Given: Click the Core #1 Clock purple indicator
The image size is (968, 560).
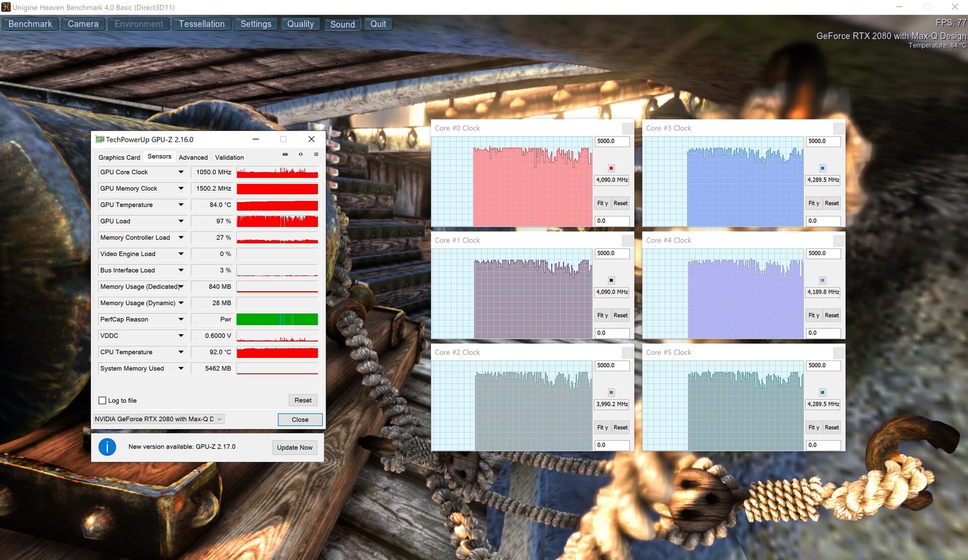Looking at the screenshot, I should tap(611, 280).
